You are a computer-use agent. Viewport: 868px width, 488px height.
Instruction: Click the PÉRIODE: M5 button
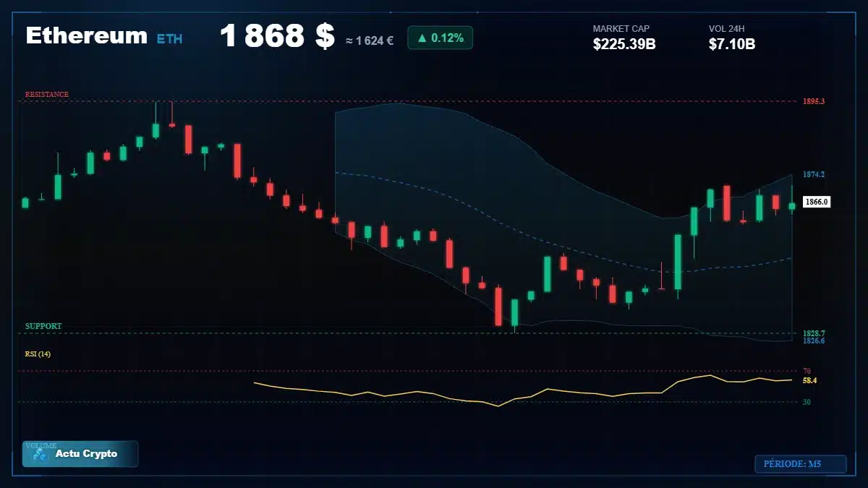(800, 464)
